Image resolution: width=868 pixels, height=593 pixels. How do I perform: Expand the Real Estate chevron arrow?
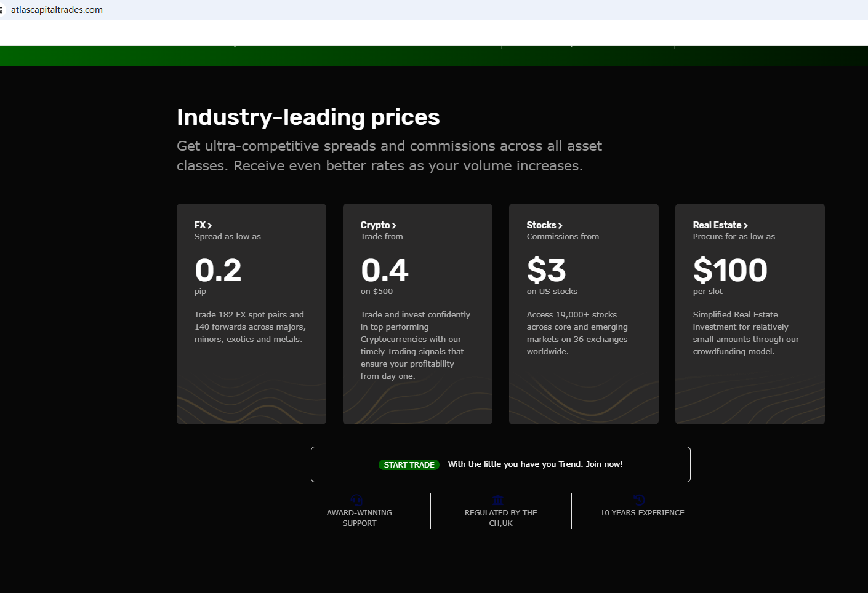[745, 226]
